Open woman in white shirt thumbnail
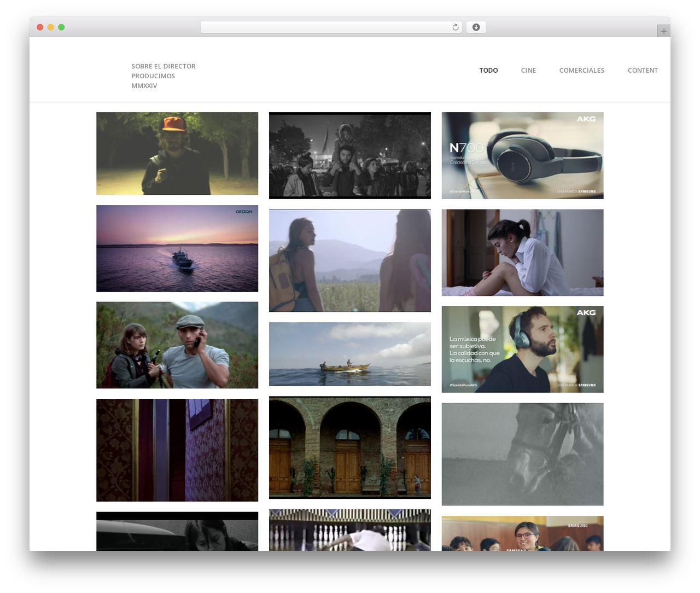Viewport: 700px width, 593px height. point(523,253)
